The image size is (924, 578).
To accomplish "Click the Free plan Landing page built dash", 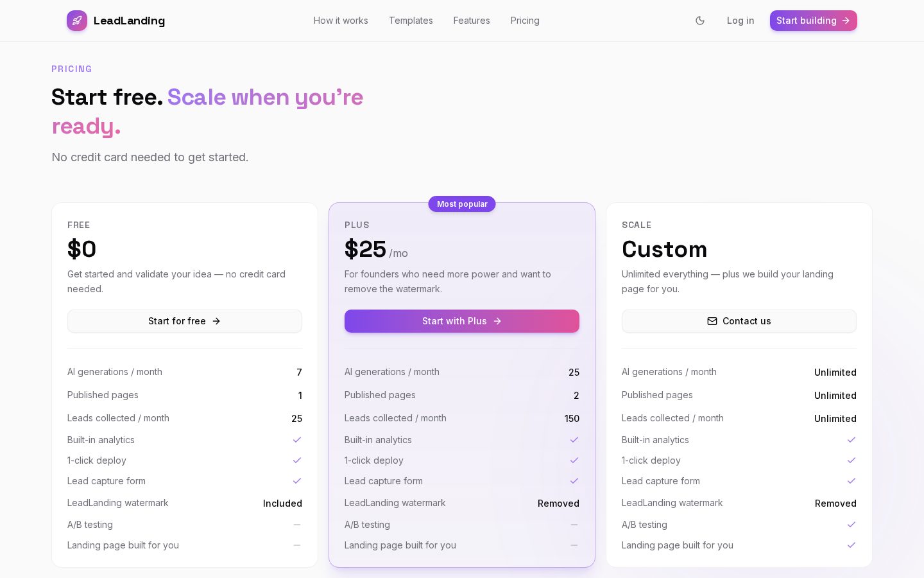I will tap(297, 545).
